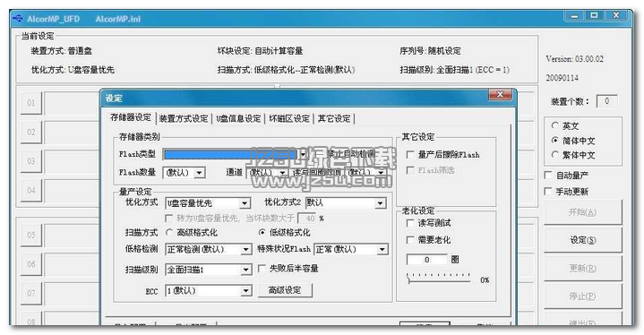Switch to the 存储器设定 tab

[131, 117]
